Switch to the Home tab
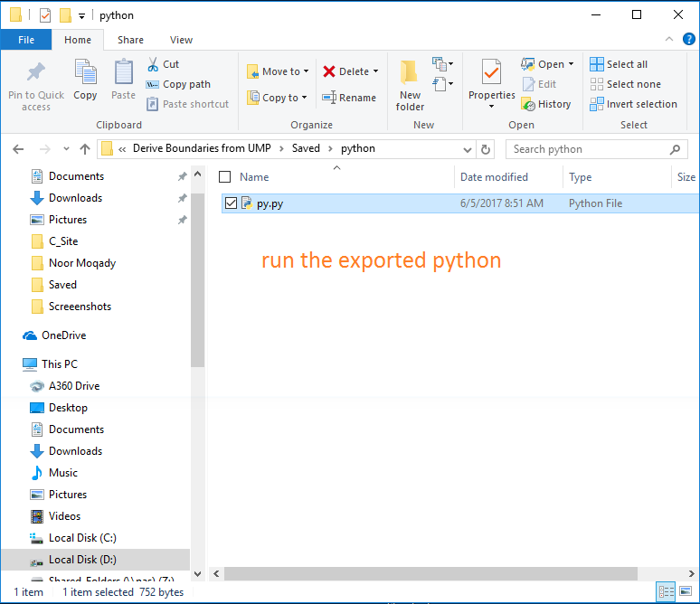Viewport: 700px width, 604px height. coord(78,40)
